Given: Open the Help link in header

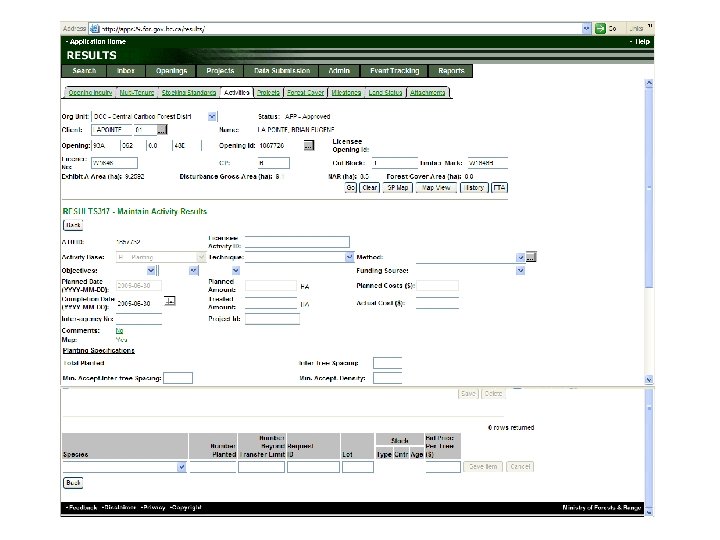Looking at the screenshot, I should tap(640, 42).
